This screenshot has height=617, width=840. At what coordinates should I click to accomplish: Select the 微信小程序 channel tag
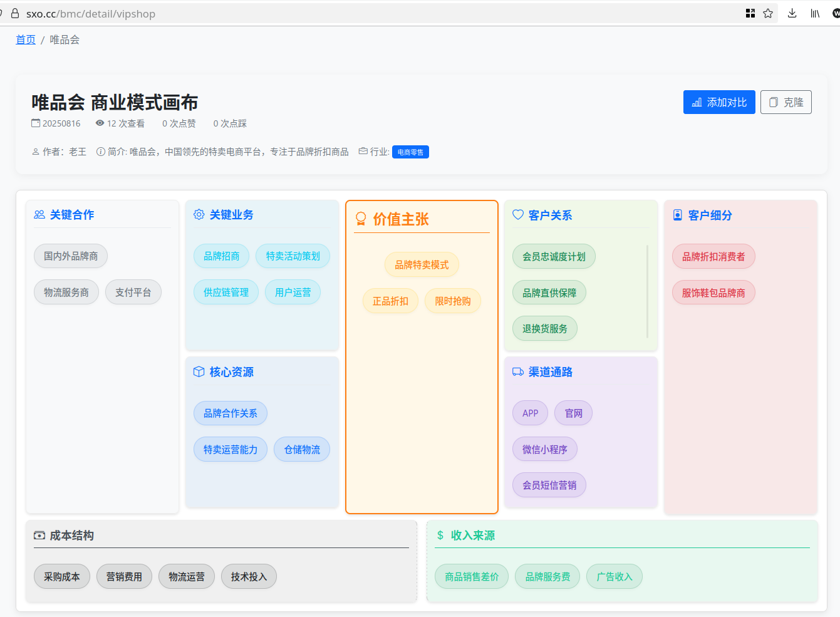point(544,449)
